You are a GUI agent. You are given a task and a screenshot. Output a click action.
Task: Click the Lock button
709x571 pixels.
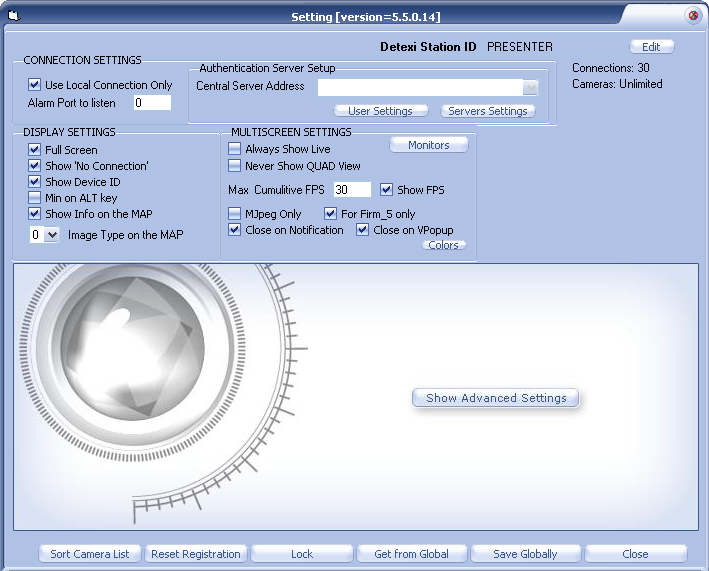pos(302,554)
